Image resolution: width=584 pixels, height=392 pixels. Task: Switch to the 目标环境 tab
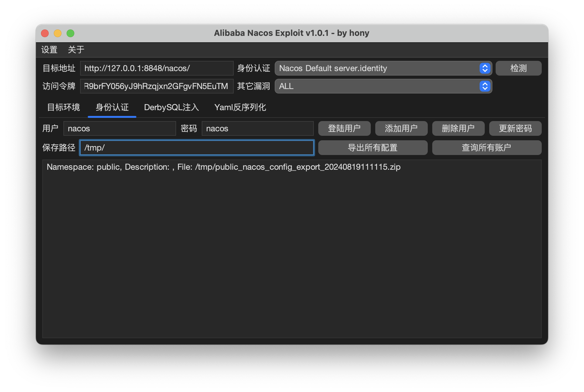click(64, 107)
